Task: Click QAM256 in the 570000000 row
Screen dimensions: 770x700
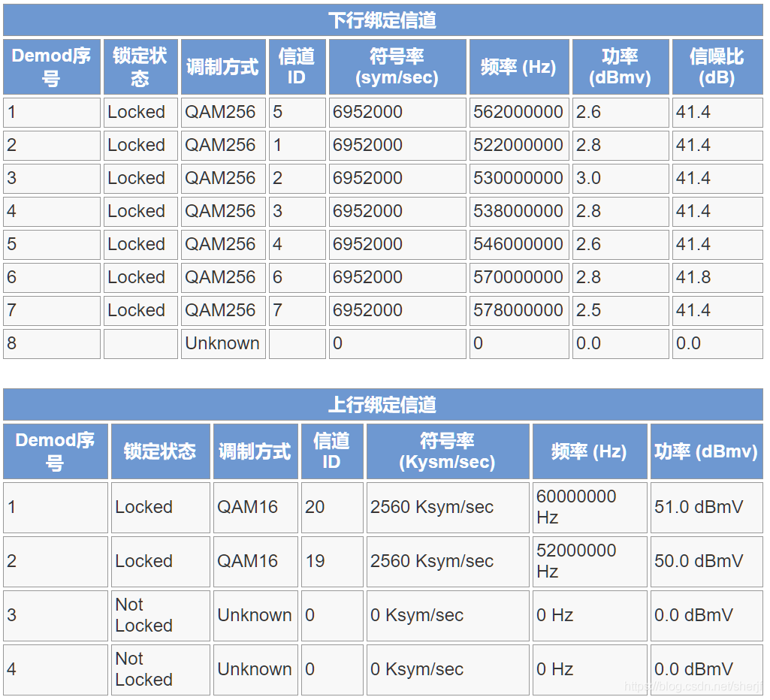Action: pos(220,277)
